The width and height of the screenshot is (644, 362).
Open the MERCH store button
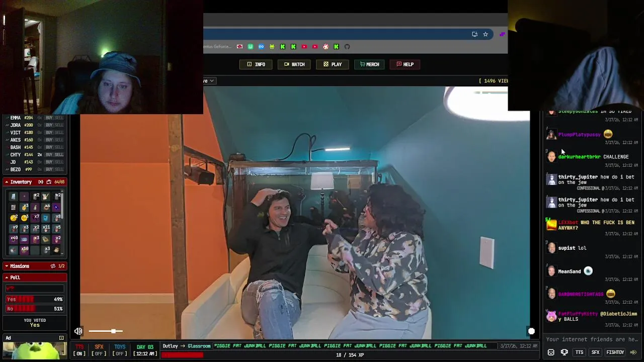[x=369, y=64]
